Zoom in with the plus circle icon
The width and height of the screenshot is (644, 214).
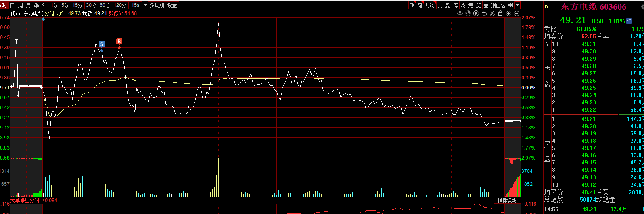pos(508,14)
